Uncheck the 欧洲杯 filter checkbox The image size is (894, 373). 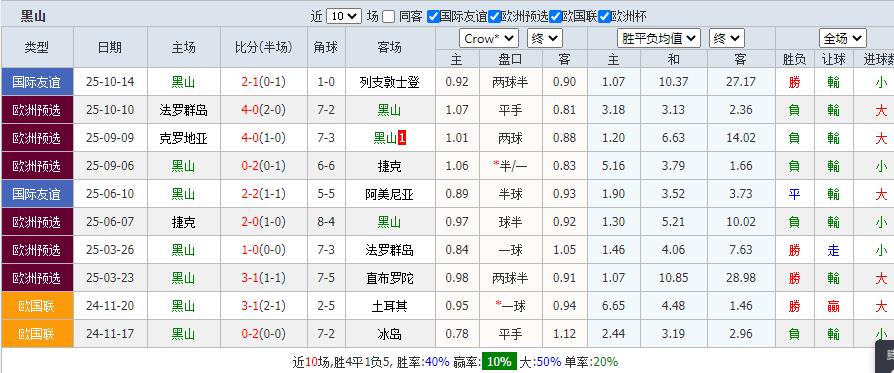coord(604,17)
